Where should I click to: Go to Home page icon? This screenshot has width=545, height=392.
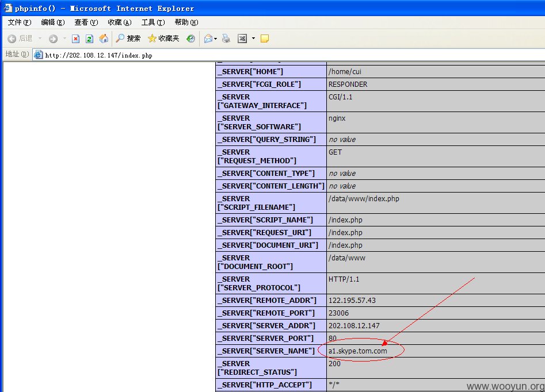pos(104,39)
